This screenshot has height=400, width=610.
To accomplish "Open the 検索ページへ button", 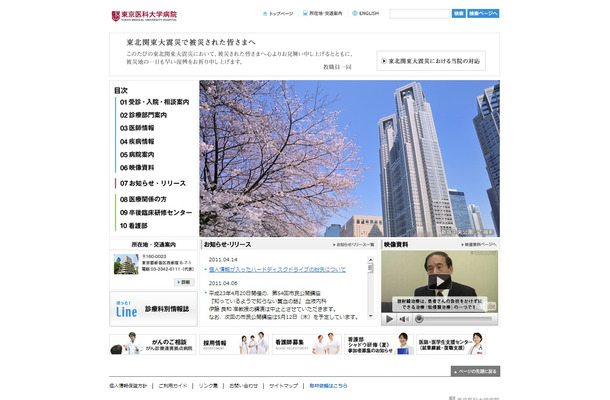I will 483,14.
